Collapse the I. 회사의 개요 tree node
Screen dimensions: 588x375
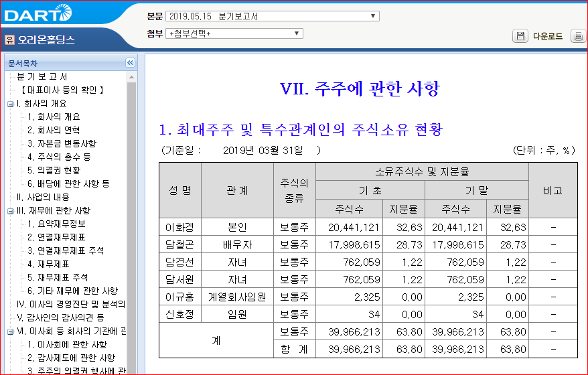(11, 104)
